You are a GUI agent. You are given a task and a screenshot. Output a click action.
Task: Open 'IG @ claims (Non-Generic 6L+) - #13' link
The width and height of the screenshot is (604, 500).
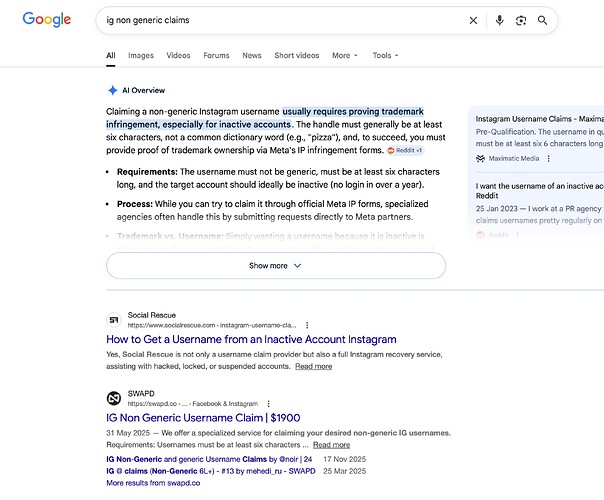tap(211, 471)
